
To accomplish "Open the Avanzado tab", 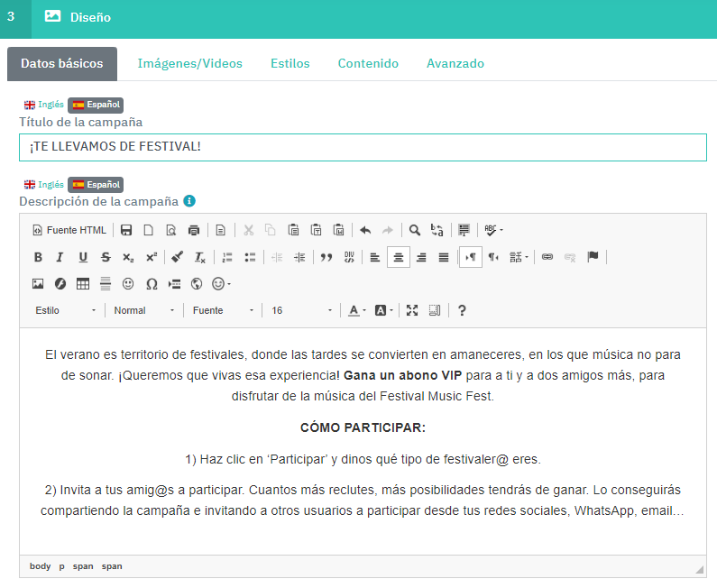I will click(x=455, y=63).
